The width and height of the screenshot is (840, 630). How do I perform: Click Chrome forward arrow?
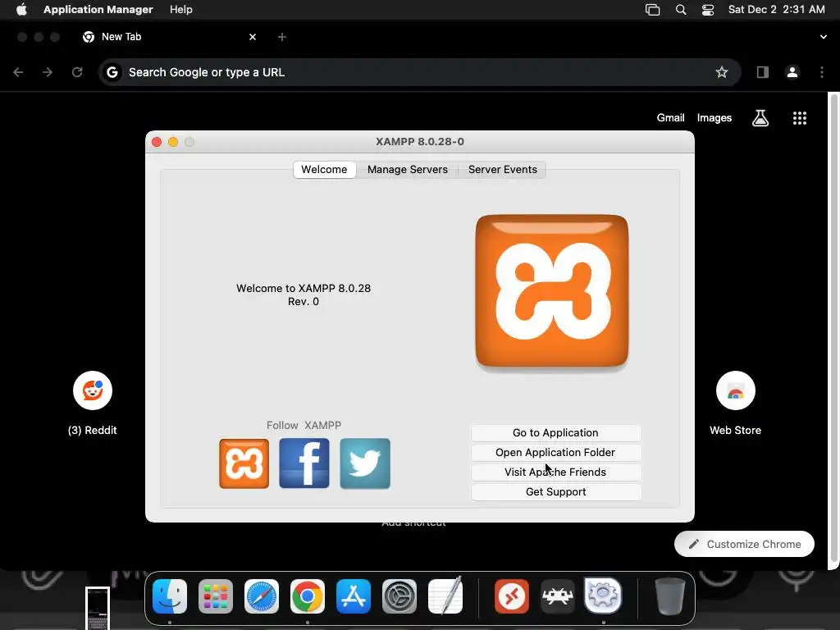[x=48, y=72]
